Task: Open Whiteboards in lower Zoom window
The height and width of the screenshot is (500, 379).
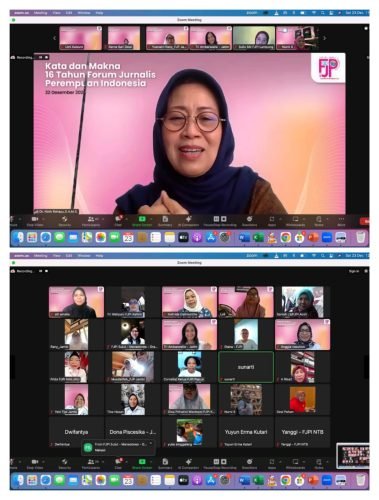Action: (x=295, y=464)
